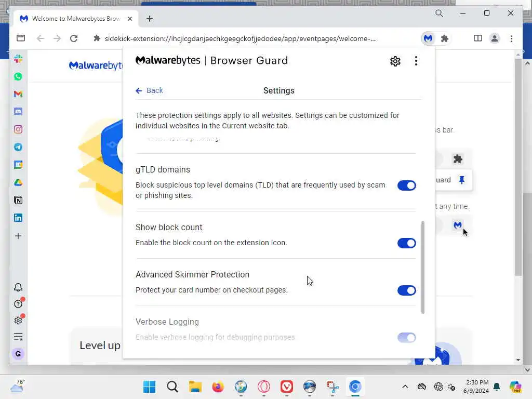
Task: Click the search magnifier in title bar
Action: (439, 13)
